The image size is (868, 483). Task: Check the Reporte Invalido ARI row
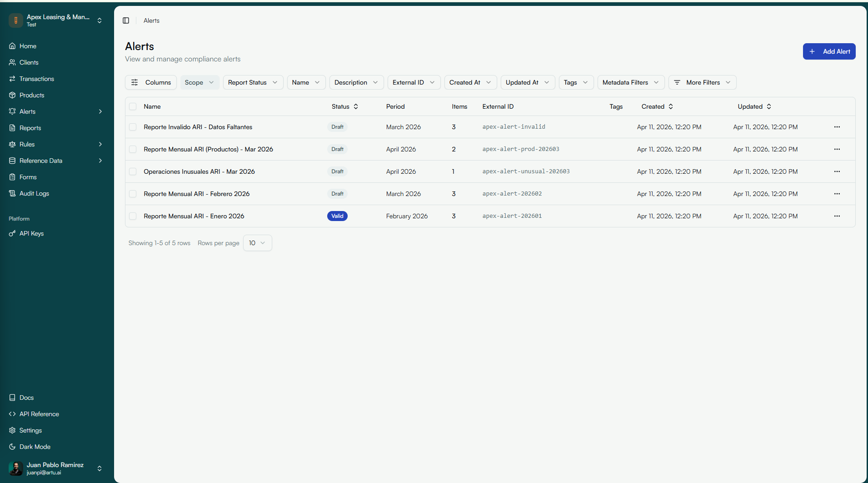133,127
